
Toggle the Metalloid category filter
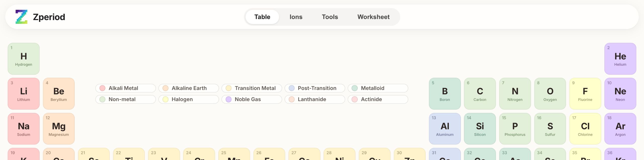pos(377,88)
